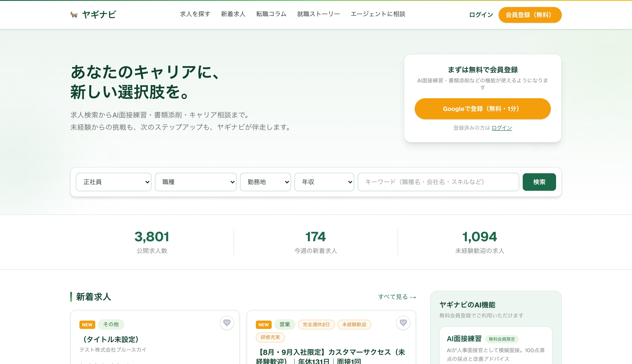Open the 【8月・9月入社限定】カスタマーサクセス job title

pos(330,357)
